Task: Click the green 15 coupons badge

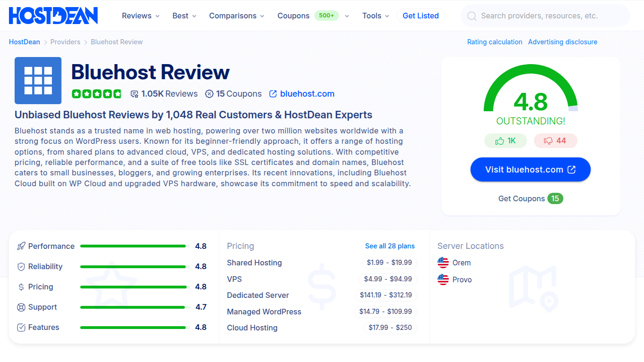Action: click(x=555, y=198)
